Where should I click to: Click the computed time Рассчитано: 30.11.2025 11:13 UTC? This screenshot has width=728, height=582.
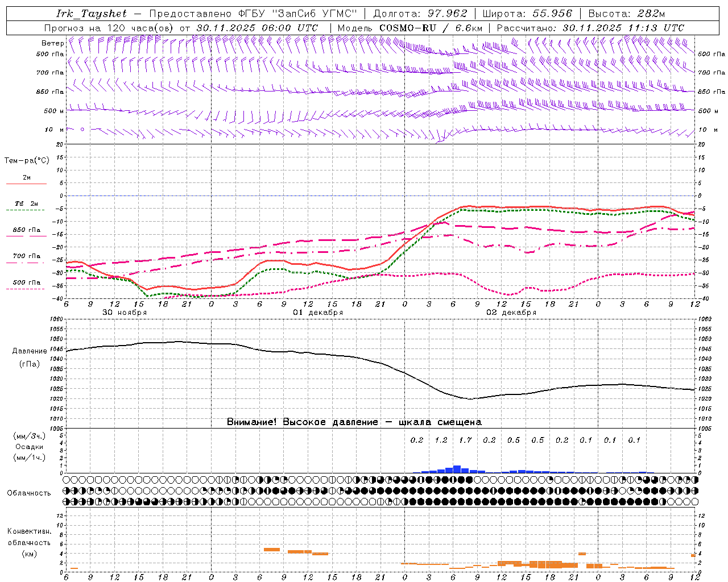point(590,28)
